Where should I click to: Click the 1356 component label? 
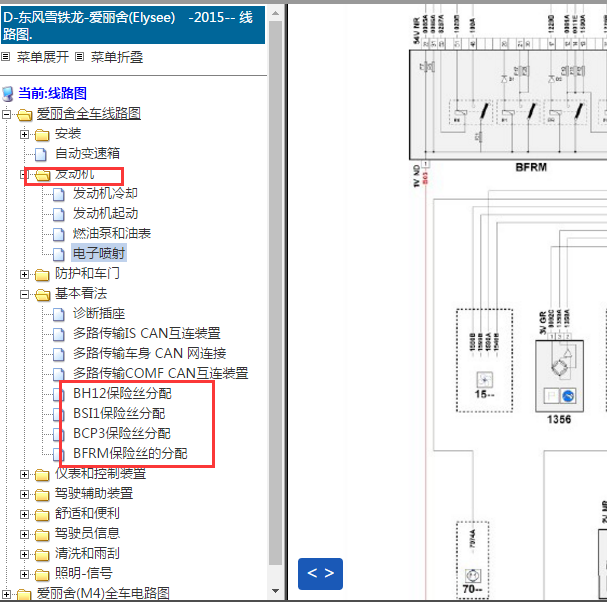559,420
